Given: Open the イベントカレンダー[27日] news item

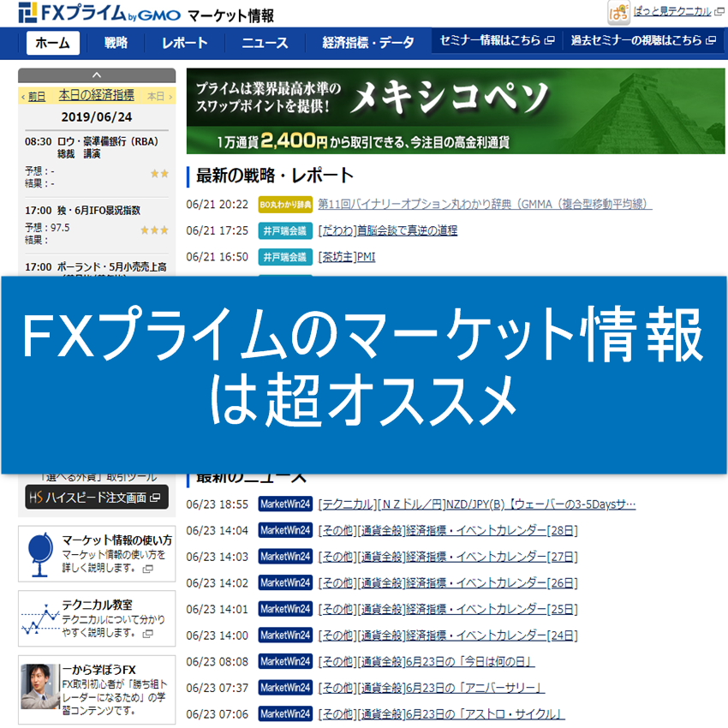Looking at the screenshot, I should tap(448, 557).
